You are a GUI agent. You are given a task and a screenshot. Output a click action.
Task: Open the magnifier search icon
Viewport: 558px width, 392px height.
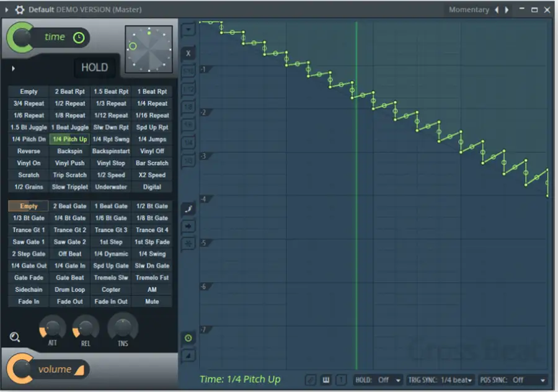pyautogui.click(x=14, y=337)
